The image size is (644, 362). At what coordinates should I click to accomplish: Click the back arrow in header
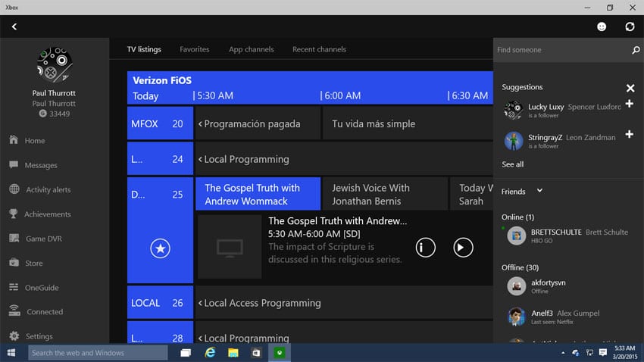tap(14, 27)
